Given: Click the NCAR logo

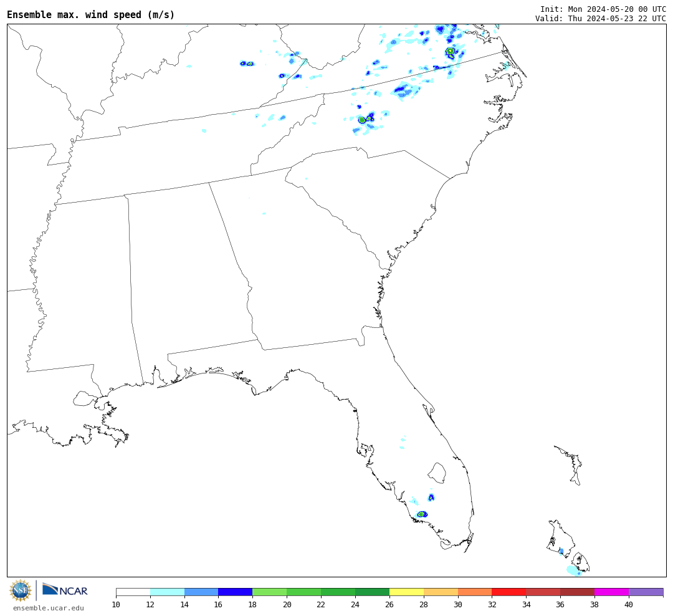Looking at the screenshot, I should 65,589.
